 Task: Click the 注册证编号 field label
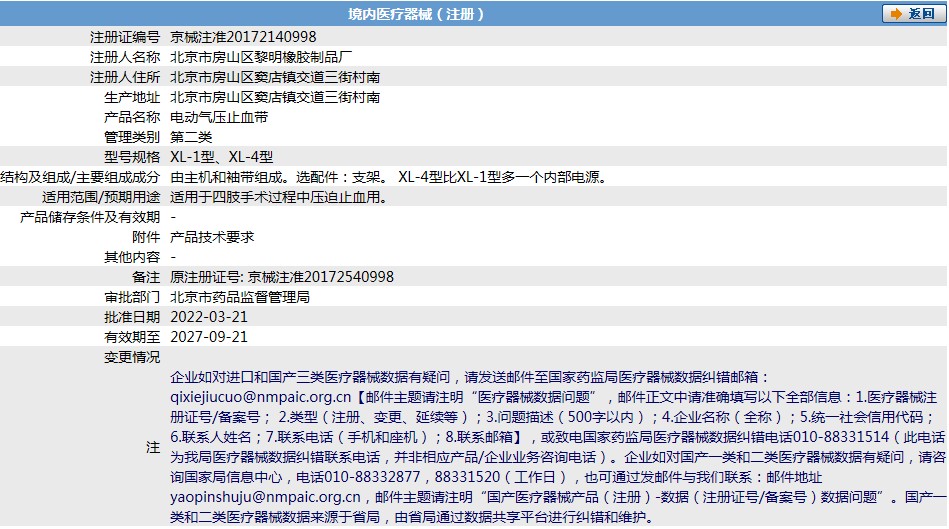125,37
